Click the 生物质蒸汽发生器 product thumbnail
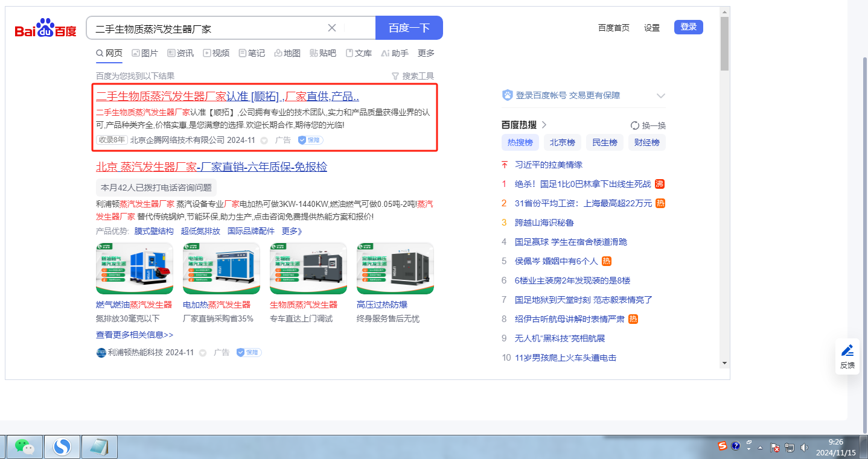The width and height of the screenshot is (868, 459). [308, 268]
